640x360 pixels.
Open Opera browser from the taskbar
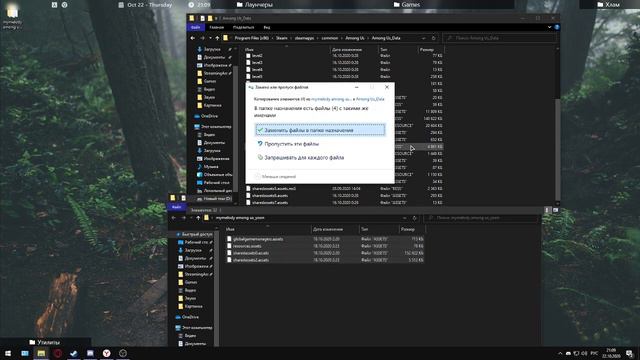58,353
